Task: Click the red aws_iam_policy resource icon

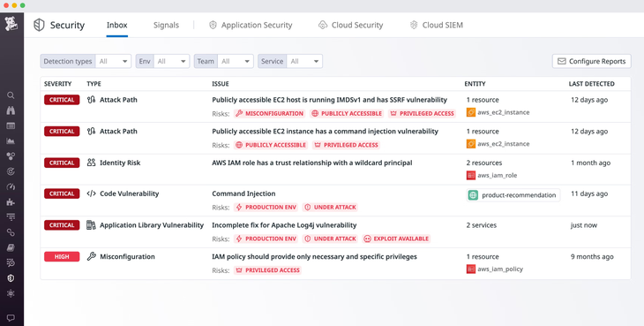Action: click(471, 269)
